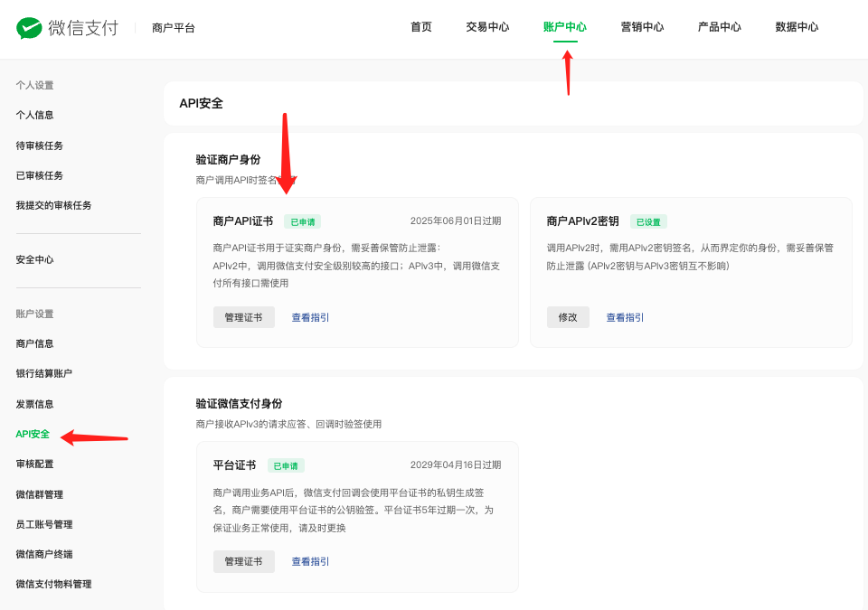Open the 营销中心 tab
Viewport: 868px width, 610px height.
pyautogui.click(x=642, y=27)
